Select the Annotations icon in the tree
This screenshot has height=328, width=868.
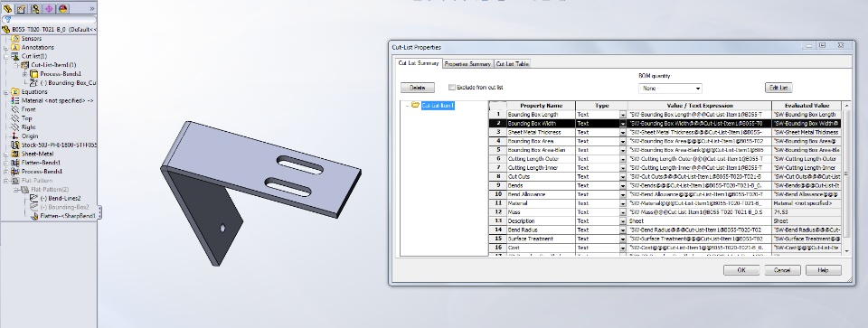tap(15, 48)
